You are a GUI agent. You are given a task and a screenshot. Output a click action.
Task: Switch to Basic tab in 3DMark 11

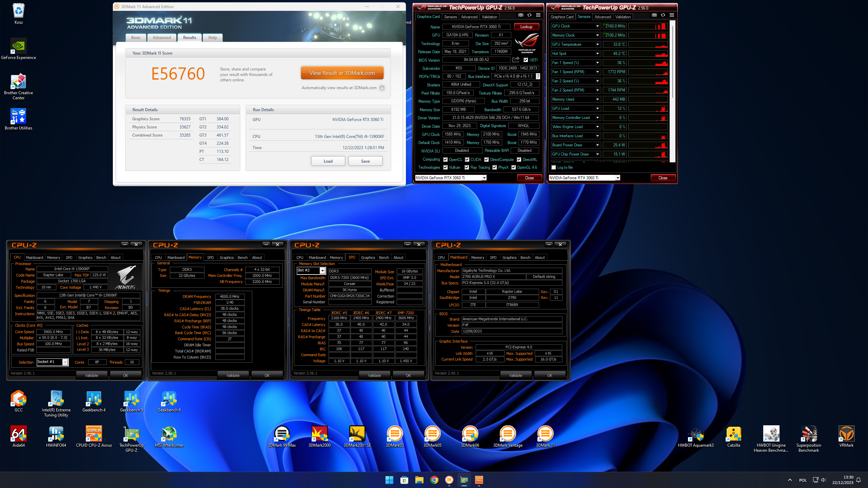[136, 38]
